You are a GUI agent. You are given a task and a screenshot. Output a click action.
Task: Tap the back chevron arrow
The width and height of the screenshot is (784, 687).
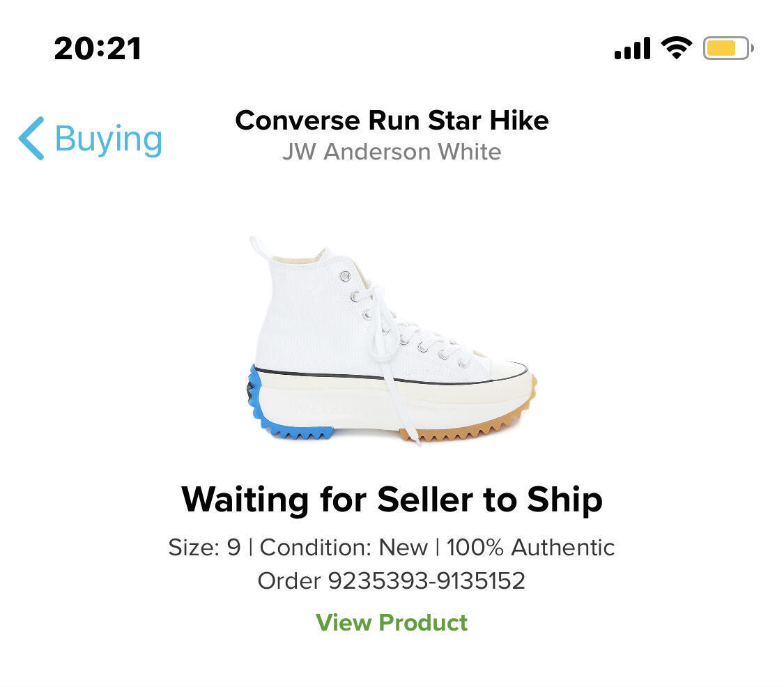tap(31, 138)
